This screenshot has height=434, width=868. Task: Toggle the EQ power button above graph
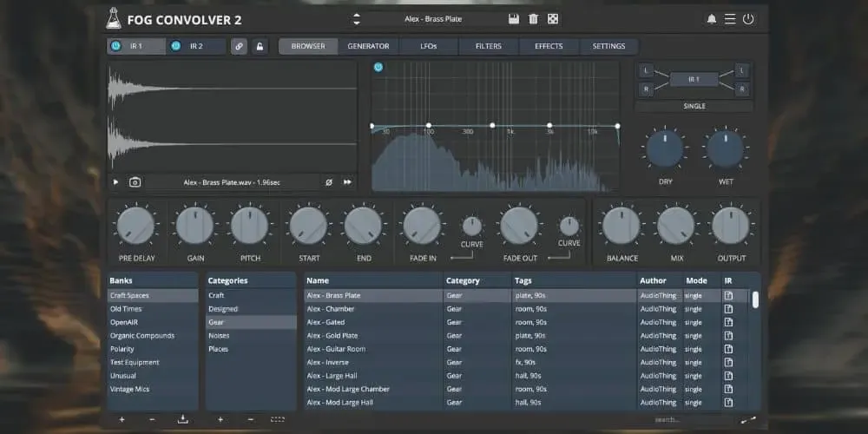pyautogui.click(x=378, y=67)
